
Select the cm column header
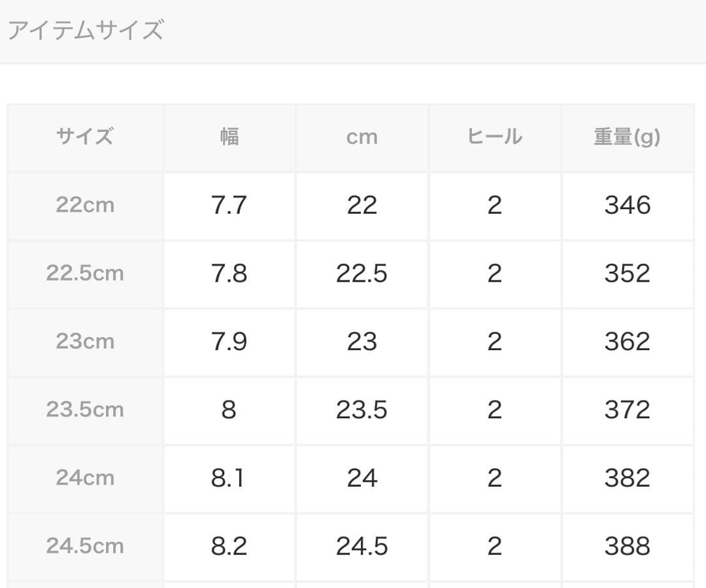click(362, 137)
